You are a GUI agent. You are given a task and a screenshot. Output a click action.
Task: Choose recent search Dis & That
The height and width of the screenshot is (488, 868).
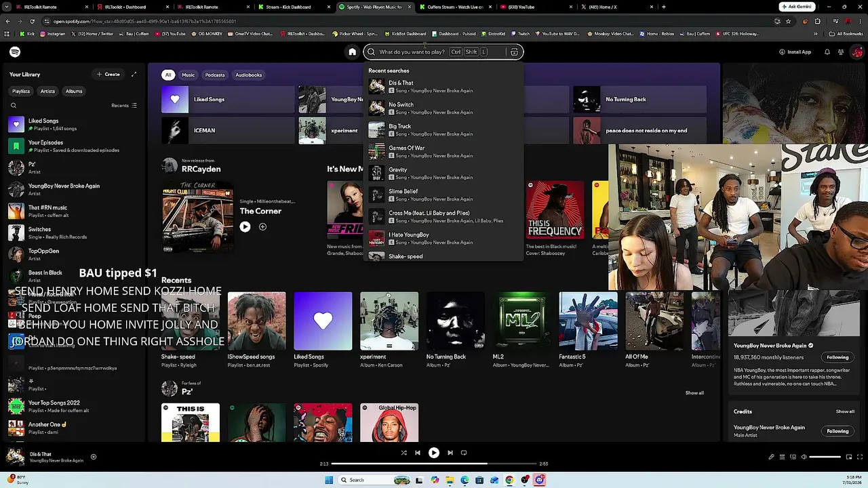coord(443,87)
